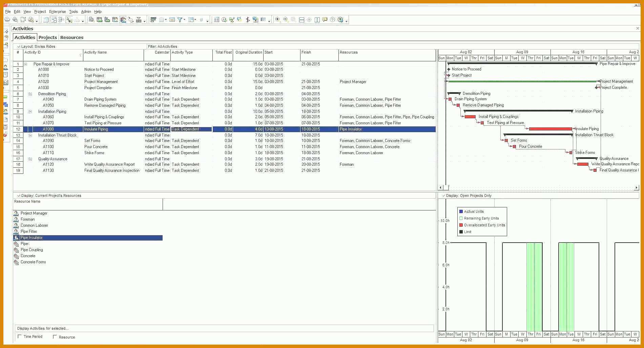
Task: Switch to the Projects tab
Action: (47, 37)
